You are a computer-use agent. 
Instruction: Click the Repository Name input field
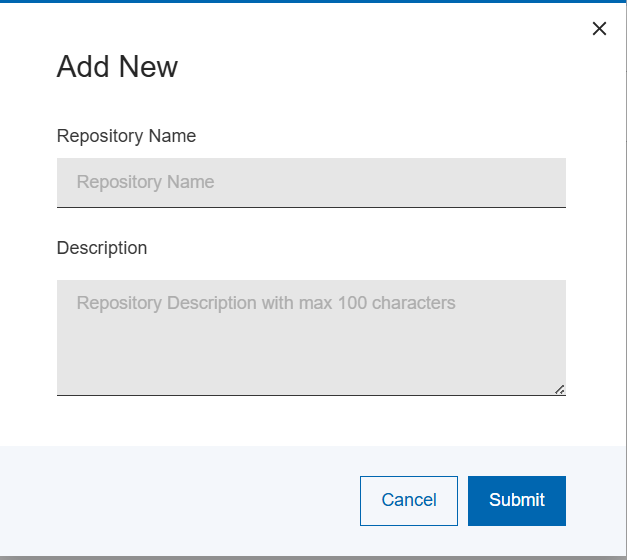[x=311, y=182]
